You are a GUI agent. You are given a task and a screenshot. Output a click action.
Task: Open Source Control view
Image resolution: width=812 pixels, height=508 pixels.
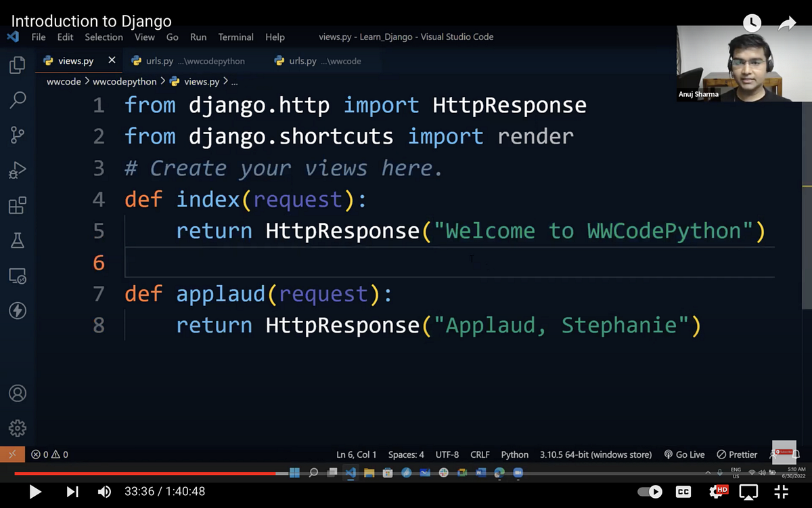tap(18, 135)
